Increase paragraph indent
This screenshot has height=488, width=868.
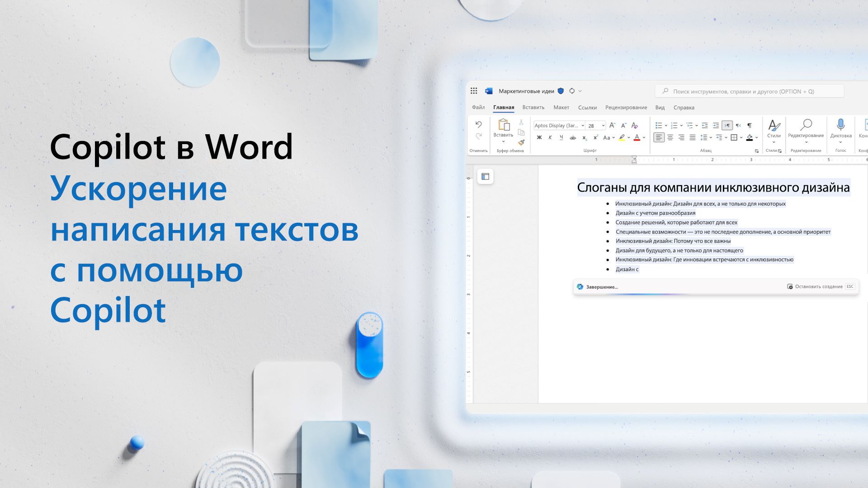(x=716, y=125)
